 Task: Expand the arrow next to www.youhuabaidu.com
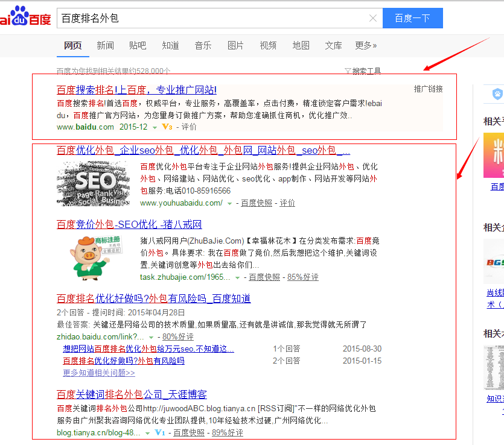pos(229,204)
